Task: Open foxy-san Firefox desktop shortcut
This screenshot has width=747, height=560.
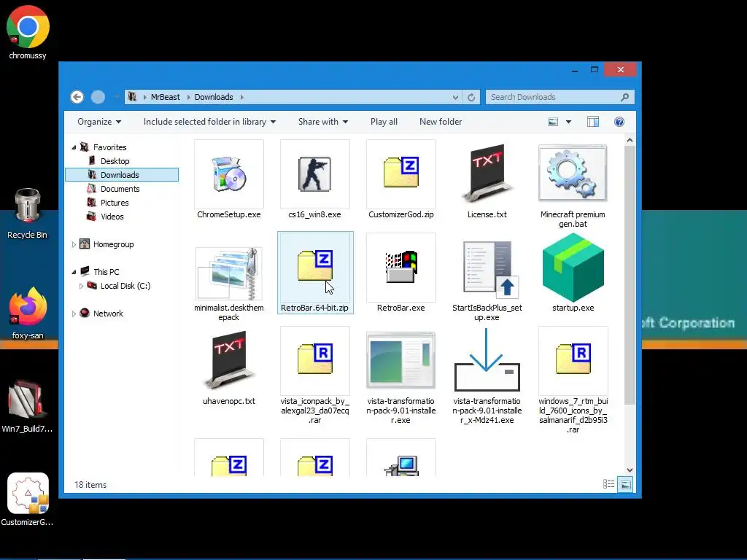Action: click(28, 314)
